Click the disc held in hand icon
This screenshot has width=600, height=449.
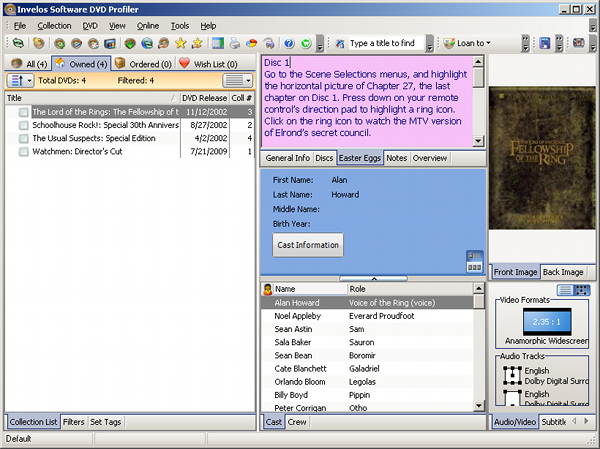tap(164, 43)
